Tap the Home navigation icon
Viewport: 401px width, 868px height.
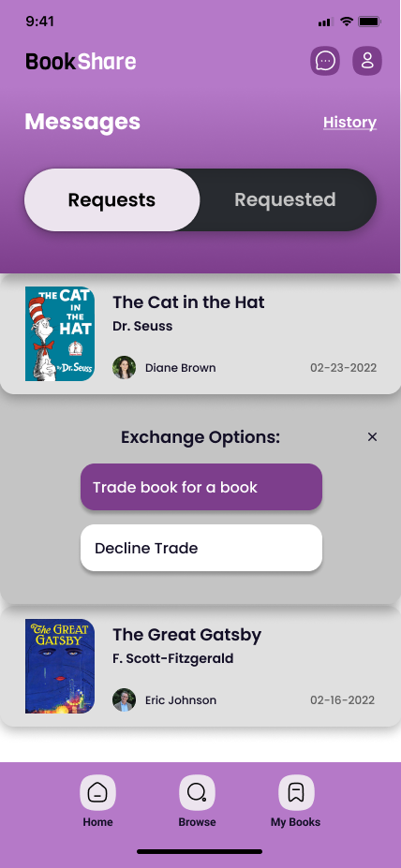click(98, 792)
